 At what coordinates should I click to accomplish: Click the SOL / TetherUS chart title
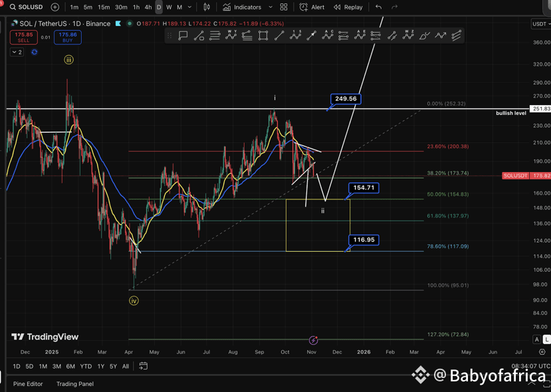tap(65, 23)
